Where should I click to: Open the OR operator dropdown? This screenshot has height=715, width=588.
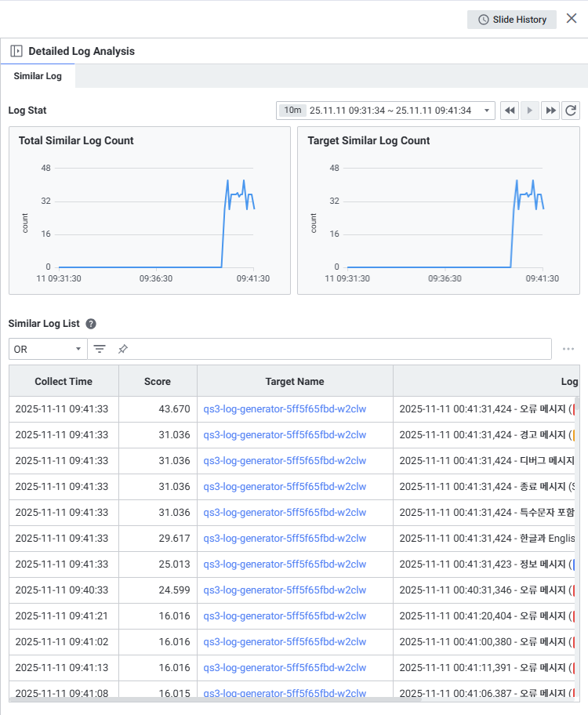click(x=48, y=349)
